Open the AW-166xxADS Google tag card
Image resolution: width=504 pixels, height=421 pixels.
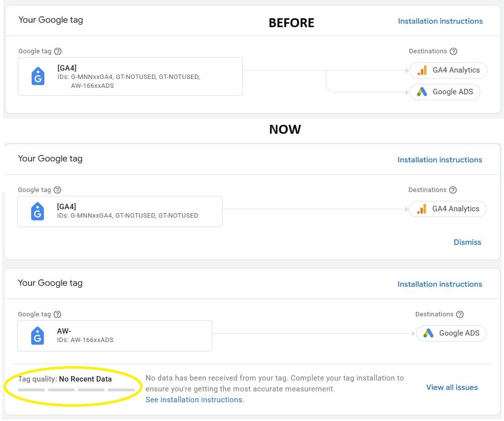pos(115,336)
